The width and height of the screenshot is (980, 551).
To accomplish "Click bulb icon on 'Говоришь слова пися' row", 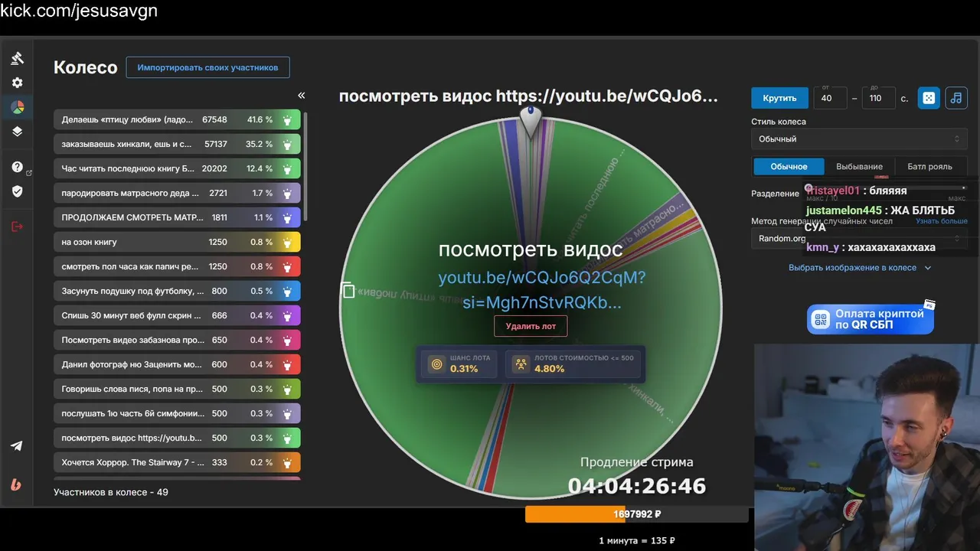I will tap(288, 390).
